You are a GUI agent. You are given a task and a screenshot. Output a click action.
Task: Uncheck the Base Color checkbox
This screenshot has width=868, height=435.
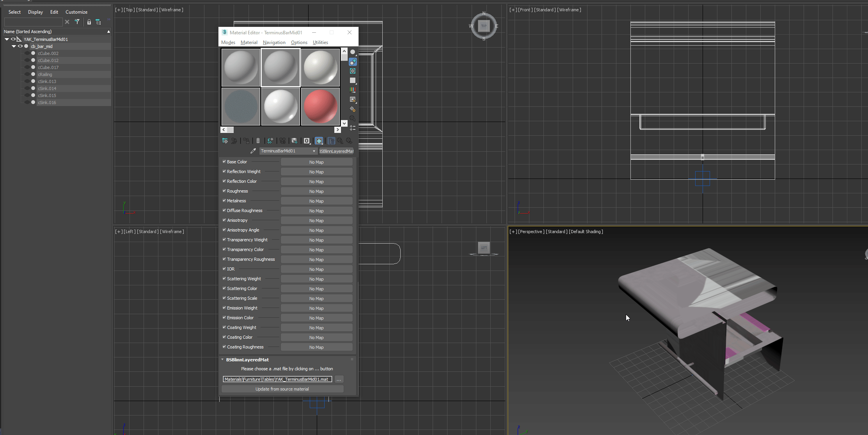point(224,161)
